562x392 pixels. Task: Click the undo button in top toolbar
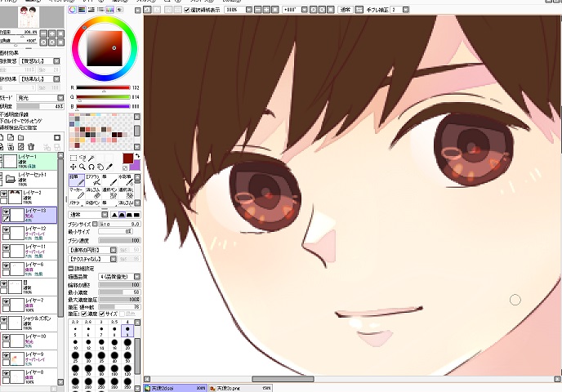[x=147, y=10]
